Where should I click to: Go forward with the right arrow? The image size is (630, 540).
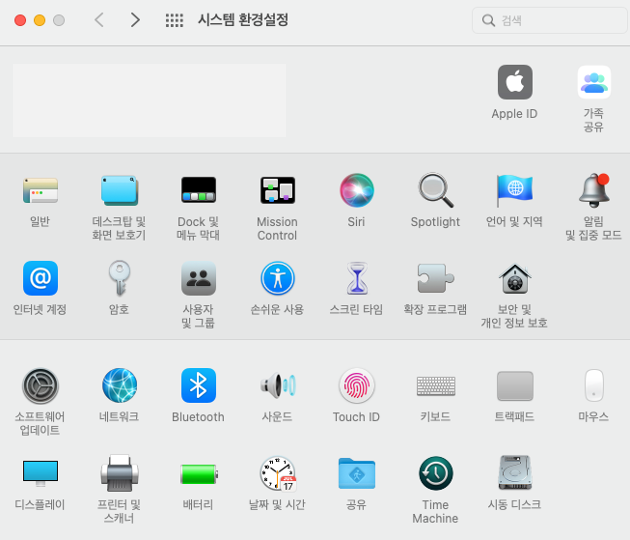[135, 20]
